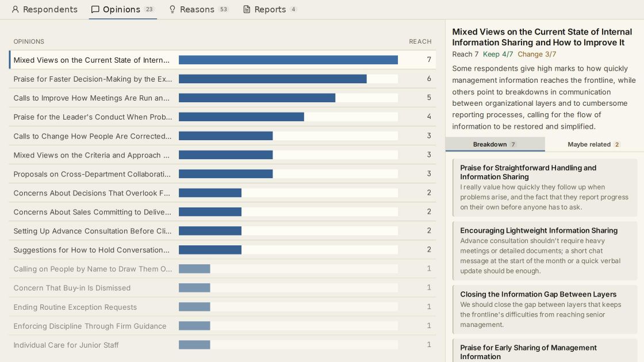Select 'Calling on People by Name' row
644x362 pixels.
pos(222,269)
